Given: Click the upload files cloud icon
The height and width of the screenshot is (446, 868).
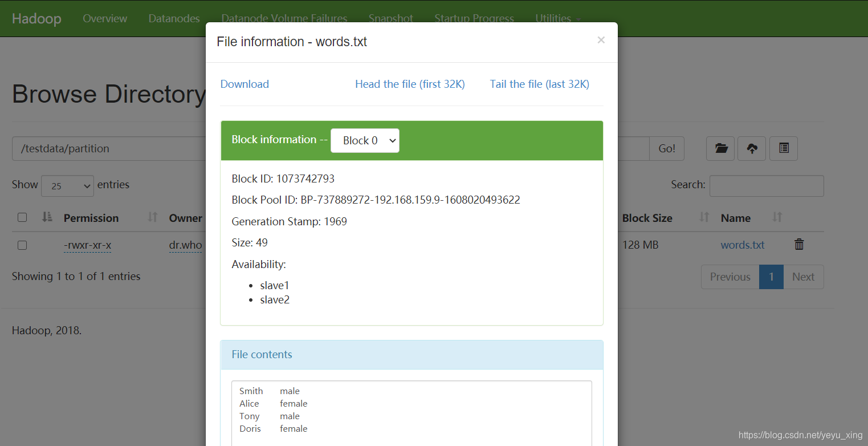Looking at the screenshot, I should [x=752, y=148].
